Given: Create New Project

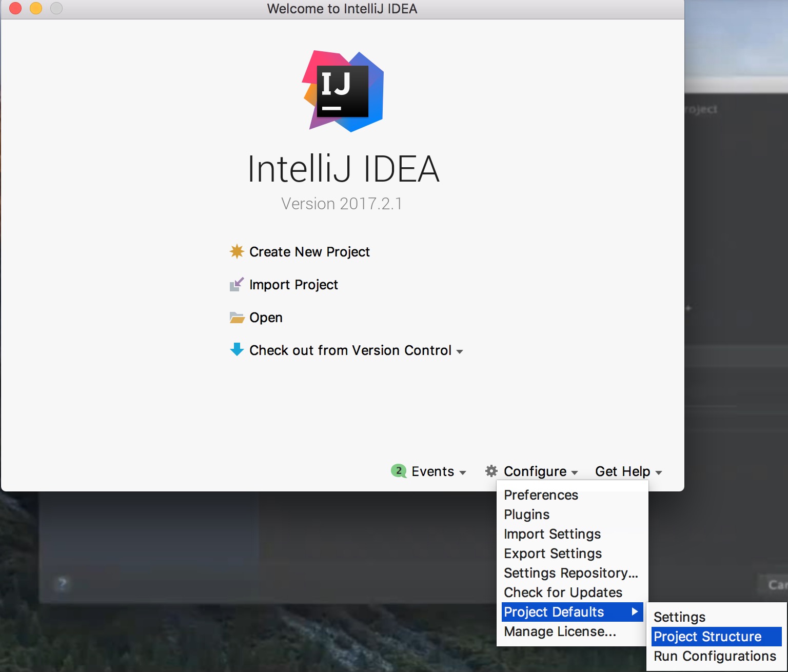Looking at the screenshot, I should pyautogui.click(x=309, y=252).
